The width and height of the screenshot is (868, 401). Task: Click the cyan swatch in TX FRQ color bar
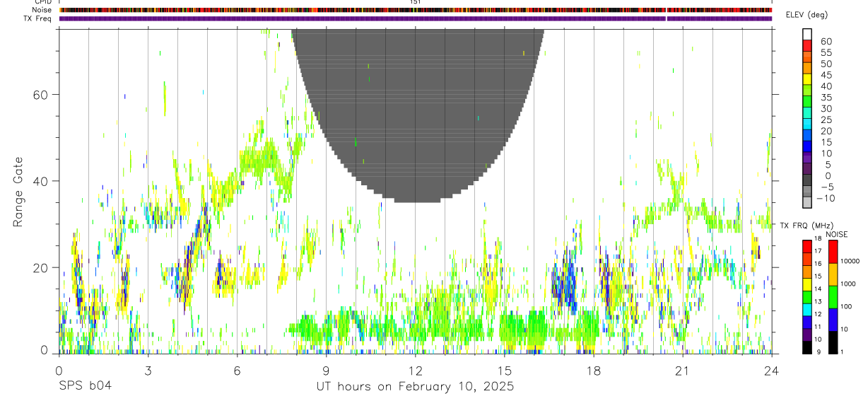pos(807,309)
